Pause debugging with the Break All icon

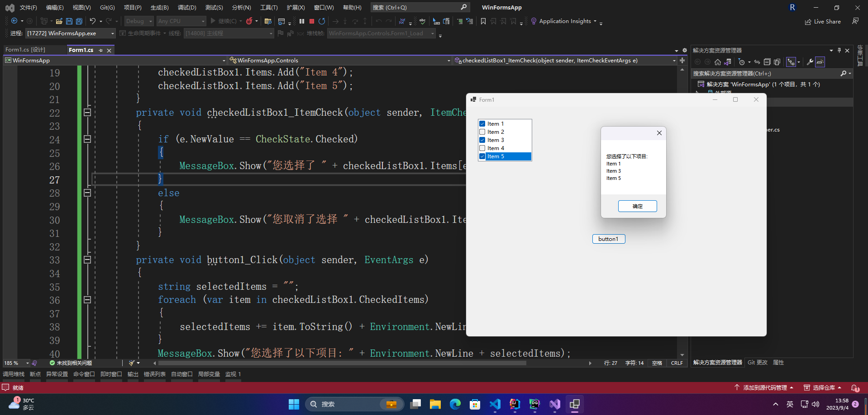[x=302, y=21]
